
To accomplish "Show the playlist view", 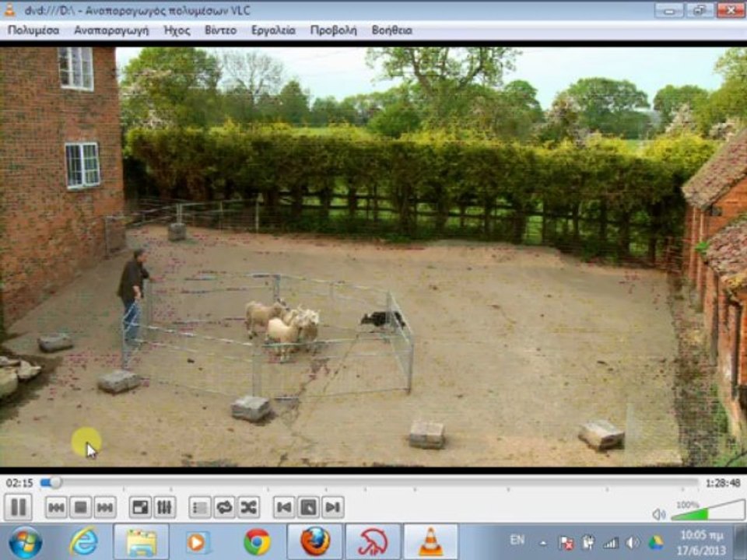I will pyautogui.click(x=200, y=508).
